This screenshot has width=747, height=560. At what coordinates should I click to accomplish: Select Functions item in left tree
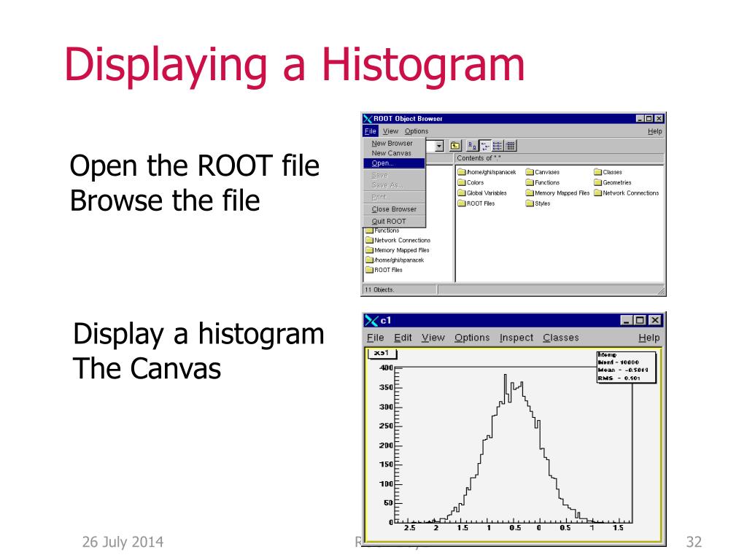pyautogui.click(x=382, y=230)
